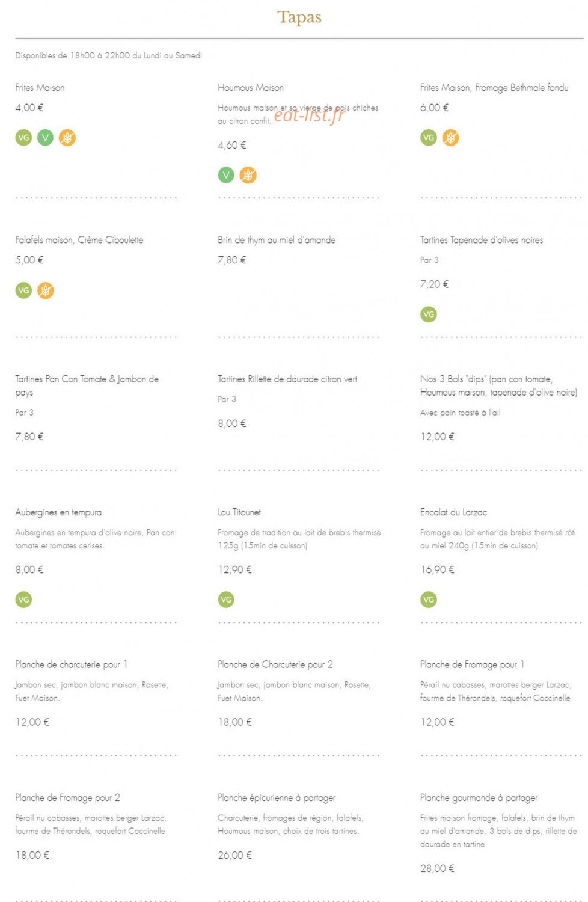Click the Tapas section heading

click(x=299, y=17)
